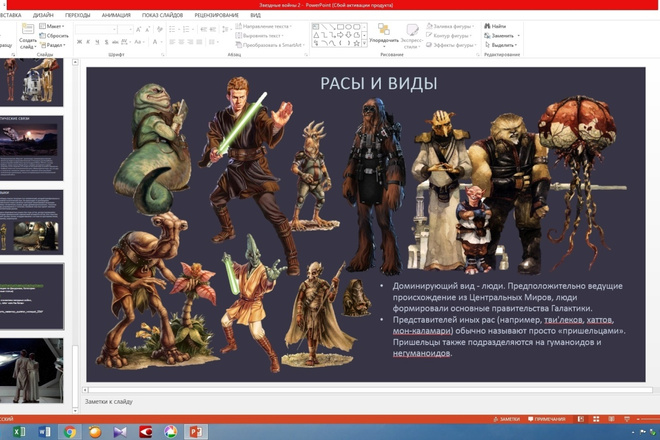Select the oval shape
Image resolution: width=660 pixels, height=440 pixels.
tap(348, 27)
